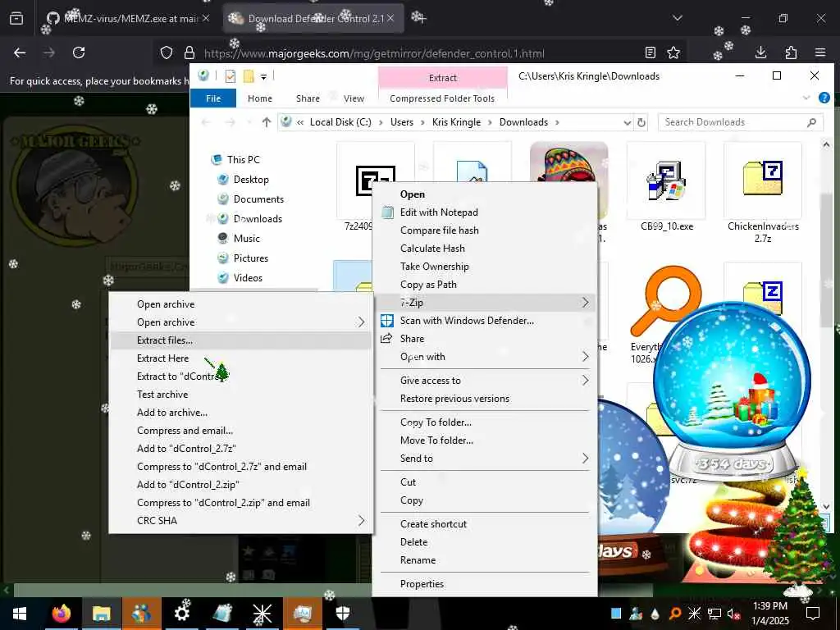Switch to the Share ribbon tab
The image size is (840, 630).
click(308, 98)
